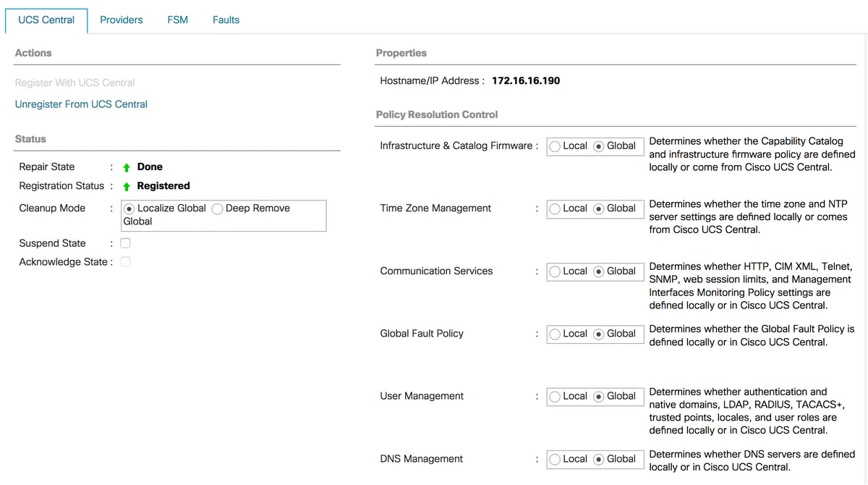Click the DNS servers description text

tap(752, 460)
